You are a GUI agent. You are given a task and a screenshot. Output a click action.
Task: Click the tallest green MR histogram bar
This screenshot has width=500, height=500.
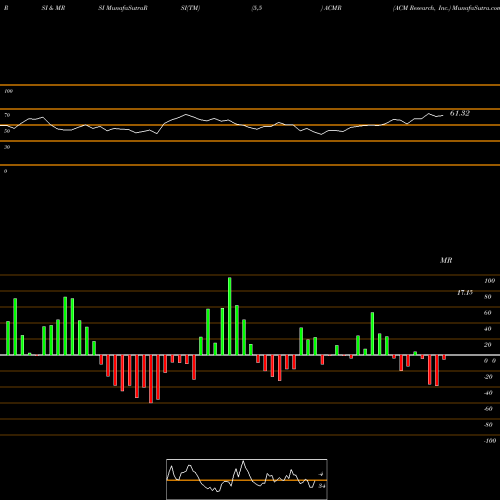click(x=230, y=316)
